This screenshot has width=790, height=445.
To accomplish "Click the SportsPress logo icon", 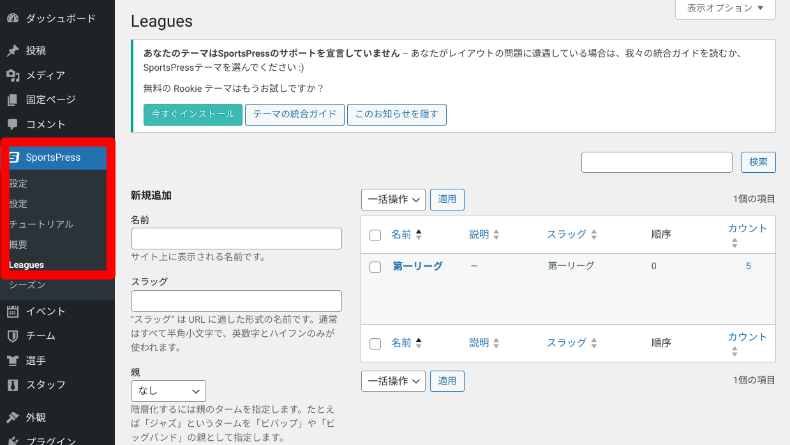I will tap(14, 157).
